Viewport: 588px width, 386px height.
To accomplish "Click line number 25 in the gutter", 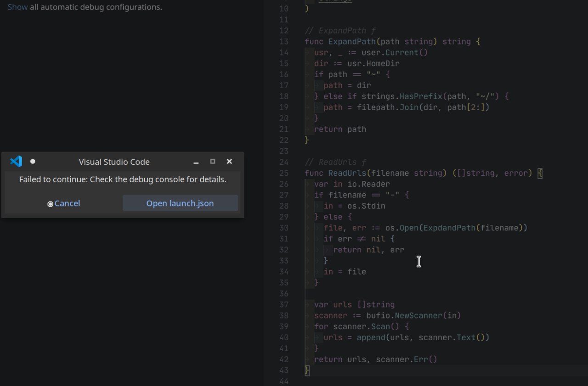I will point(283,173).
